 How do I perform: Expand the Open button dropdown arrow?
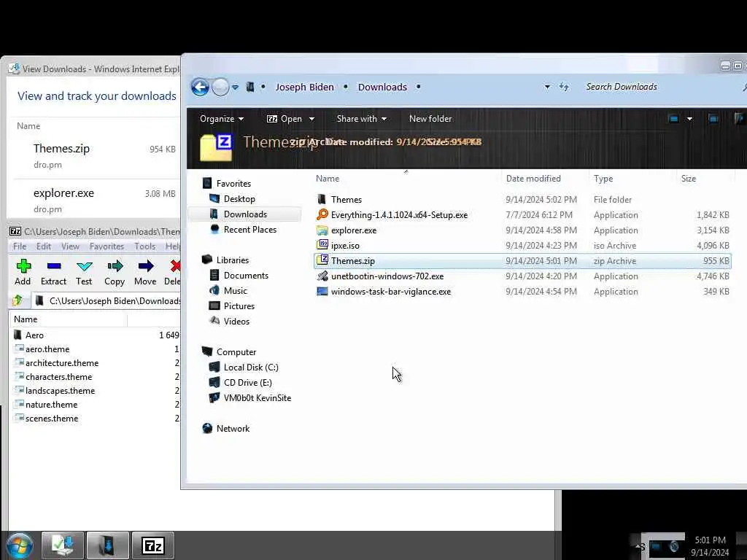click(x=311, y=119)
